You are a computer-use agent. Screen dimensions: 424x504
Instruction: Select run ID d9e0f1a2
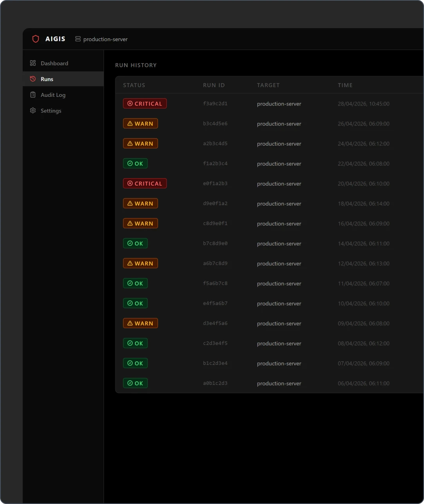pos(215,203)
